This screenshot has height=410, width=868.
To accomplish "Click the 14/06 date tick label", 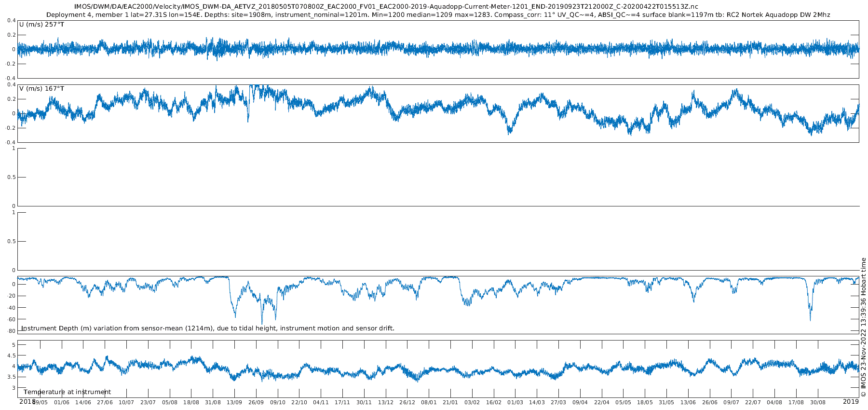I will pyautogui.click(x=83, y=402).
